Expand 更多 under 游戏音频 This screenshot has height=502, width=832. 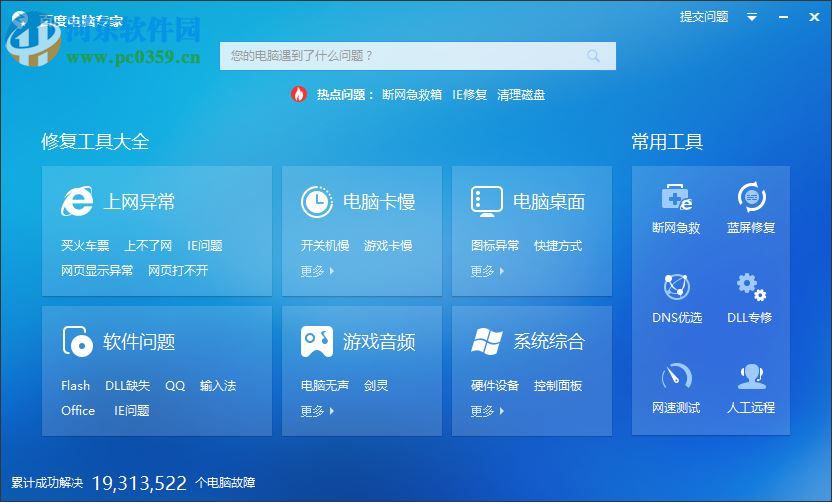(317, 411)
